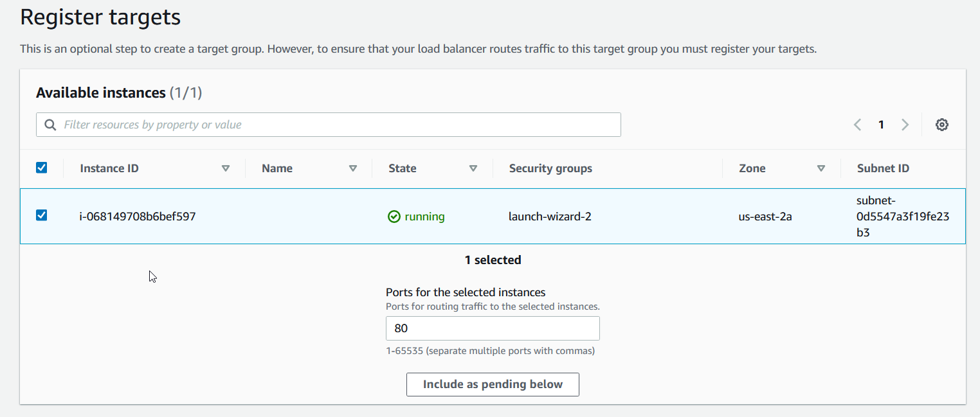Screen dimensions: 980x417
Task: Toggle the select-all instances checkbox
Action: click(42, 168)
